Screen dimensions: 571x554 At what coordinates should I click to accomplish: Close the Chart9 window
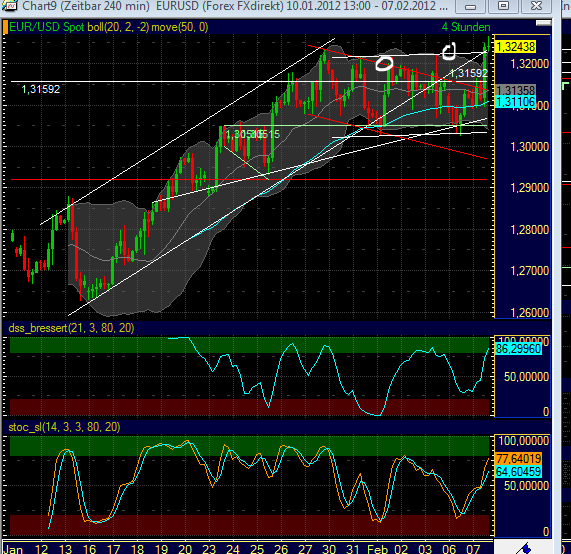(536, 6)
